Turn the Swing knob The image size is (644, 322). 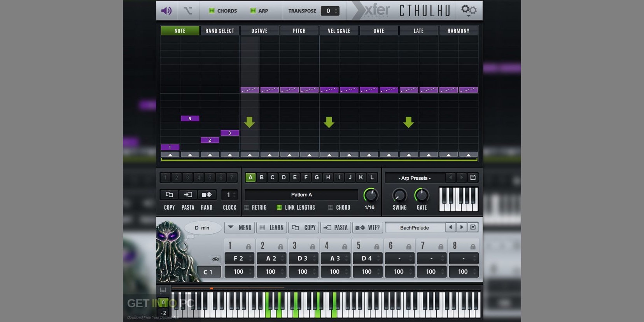click(x=399, y=195)
